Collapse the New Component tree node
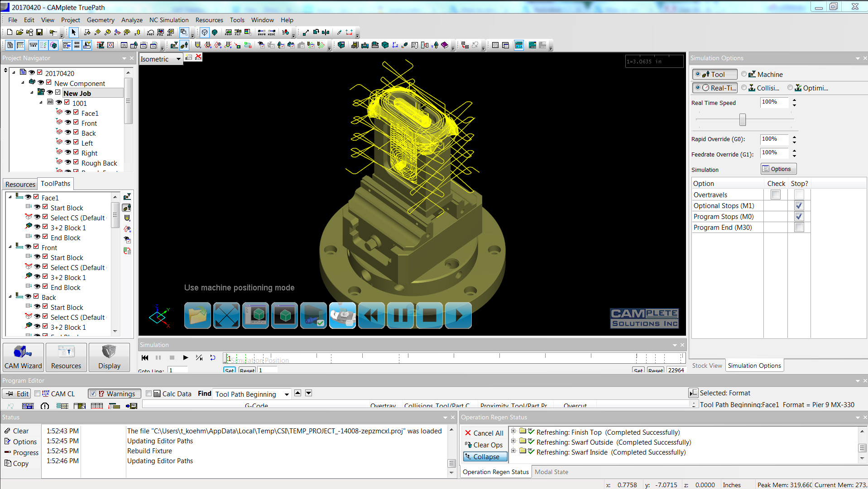 click(x=23, y=82)
